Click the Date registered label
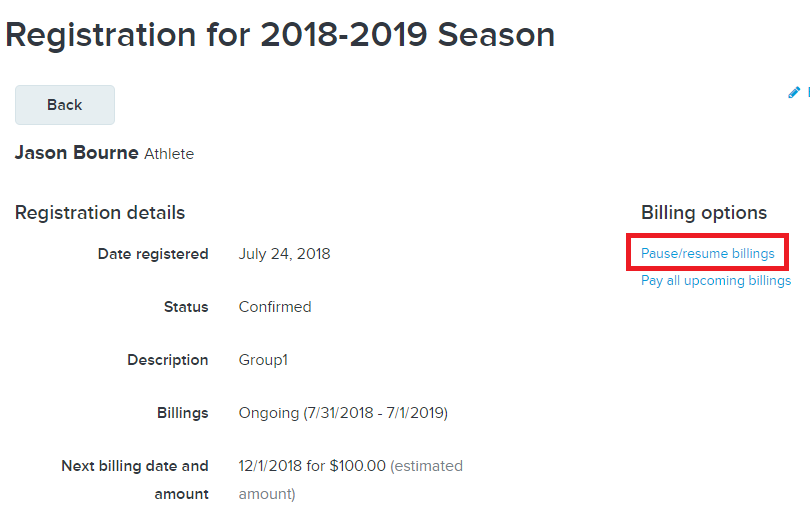 [153, 254]
